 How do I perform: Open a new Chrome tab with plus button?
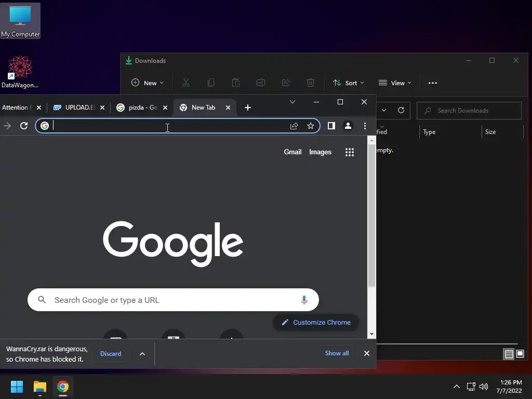point(248,108)
